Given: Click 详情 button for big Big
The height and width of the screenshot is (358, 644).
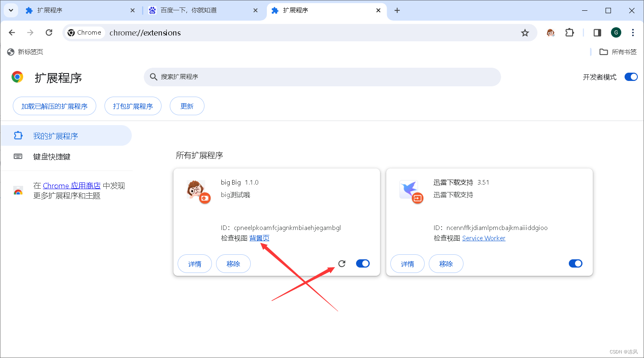Looking at the screenshot, I should point(195,264).
